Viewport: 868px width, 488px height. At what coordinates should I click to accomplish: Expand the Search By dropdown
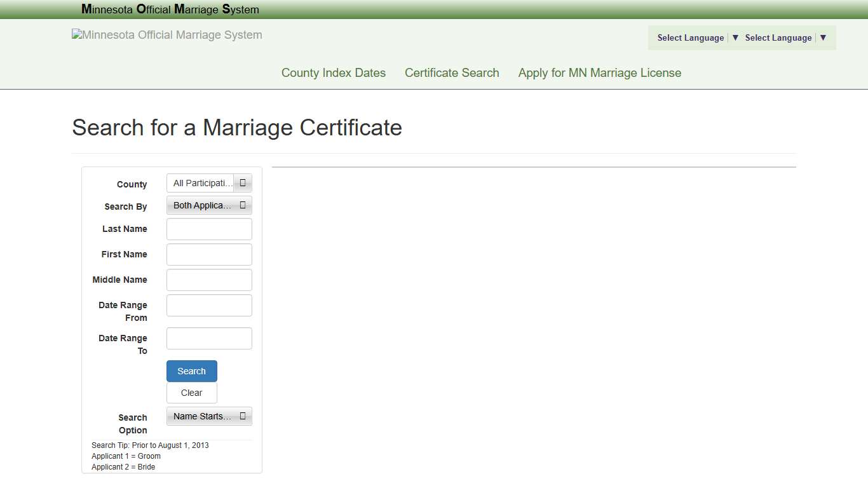pyautogui.click(x=209, y=205)
